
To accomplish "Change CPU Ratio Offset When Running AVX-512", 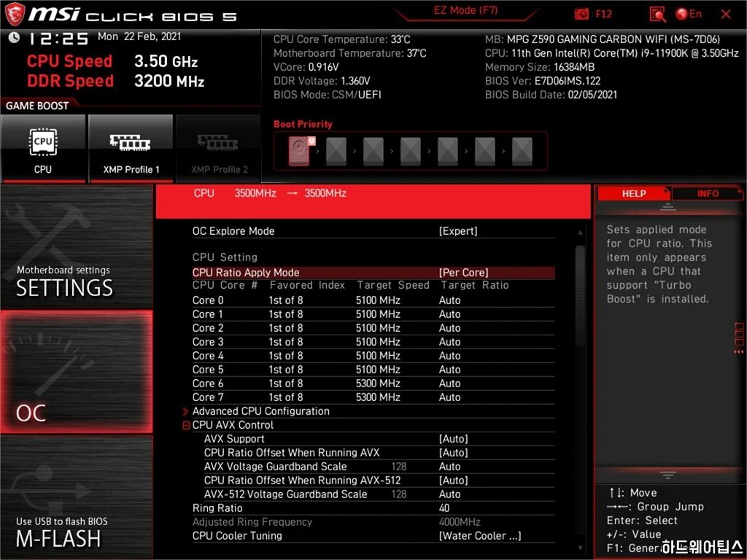I will pos(453,480).
